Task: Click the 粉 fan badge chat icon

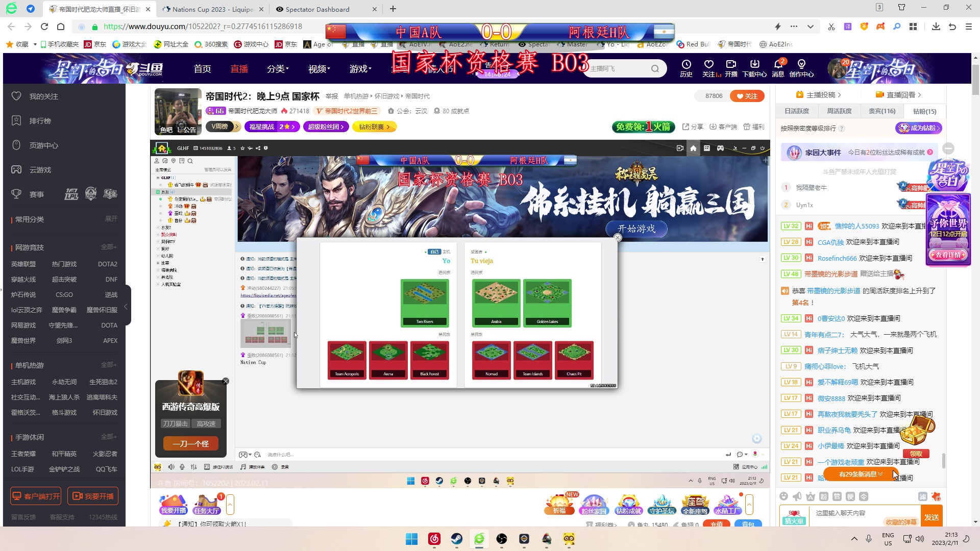Action: click(x=823, y=496)
